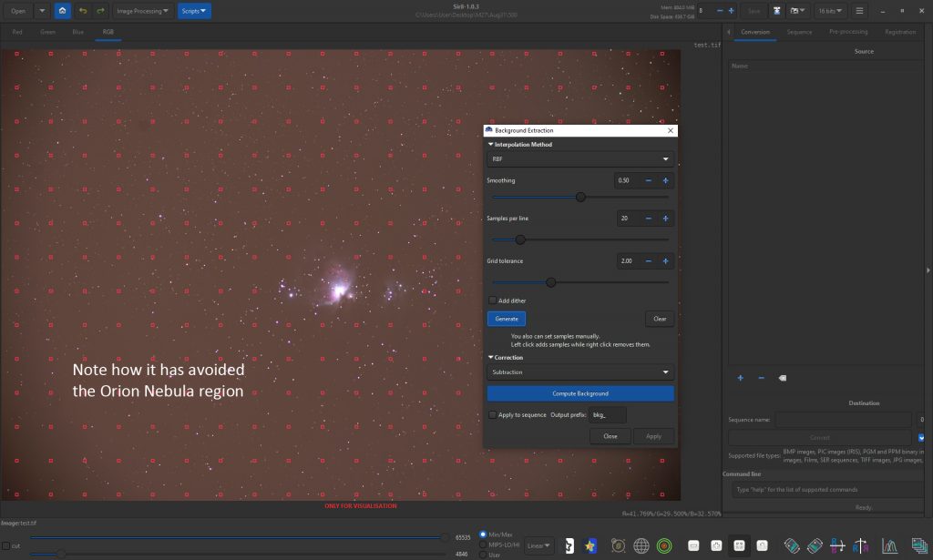Screen dimensions: 933x560
Task: Adjust the Smoothing slider
Action: [x=580, y=197]
